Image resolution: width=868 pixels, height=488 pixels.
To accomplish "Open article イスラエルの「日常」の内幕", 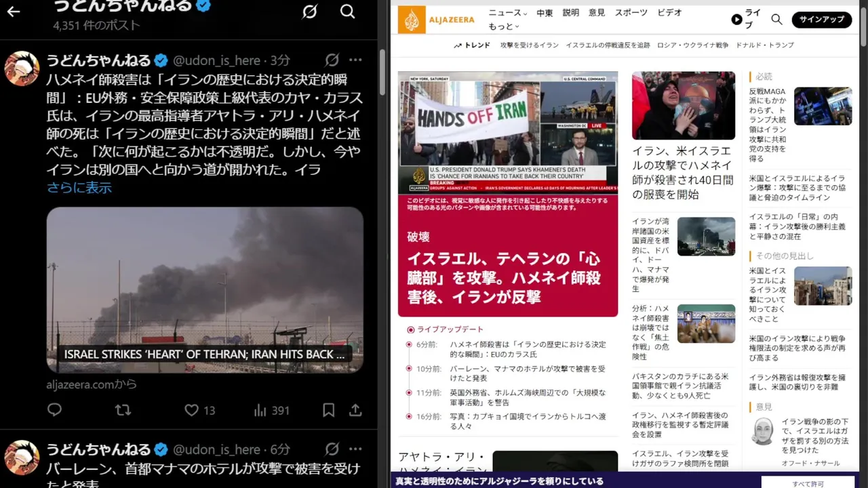I will tap(797, 226).
